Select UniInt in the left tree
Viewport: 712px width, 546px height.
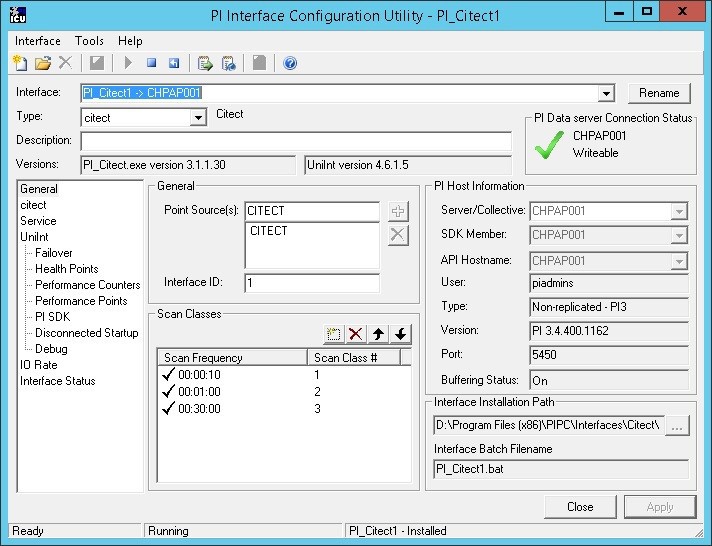point(34,237)
